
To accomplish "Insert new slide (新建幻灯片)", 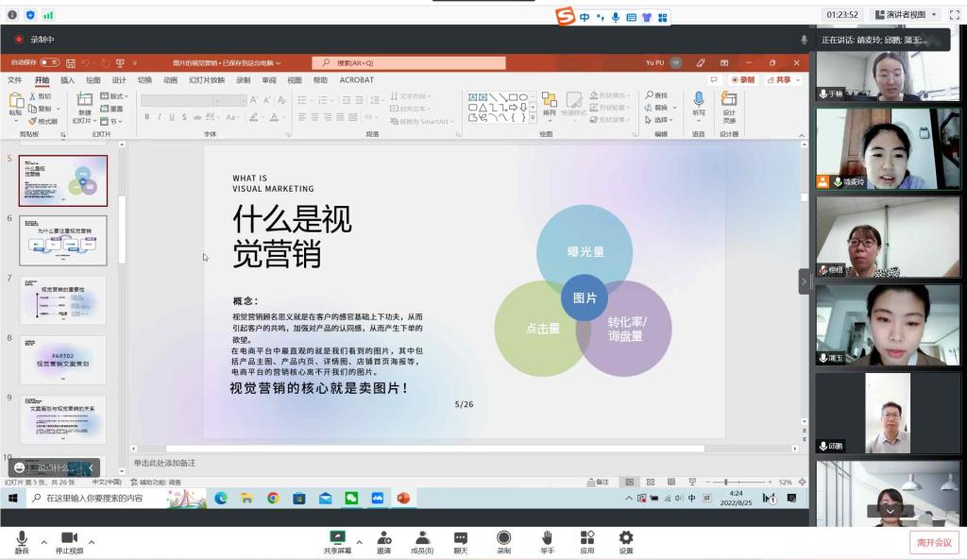I will click(84, 108).
